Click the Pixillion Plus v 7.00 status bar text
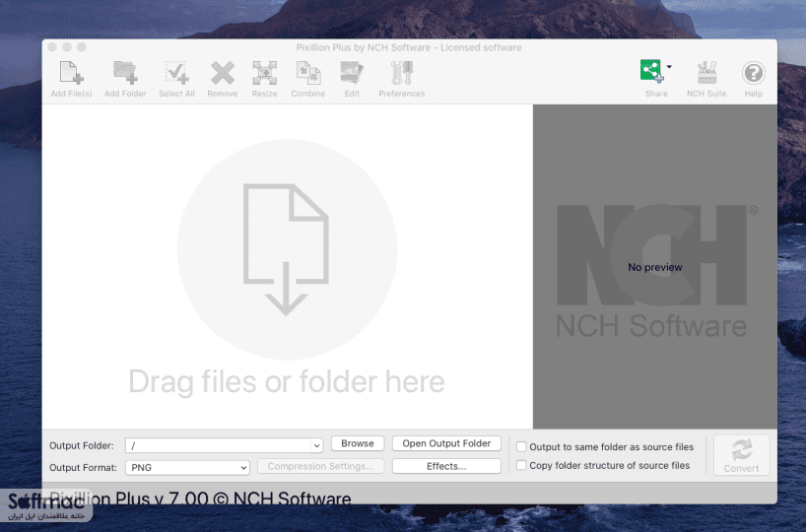 click(x=200, y=499)
